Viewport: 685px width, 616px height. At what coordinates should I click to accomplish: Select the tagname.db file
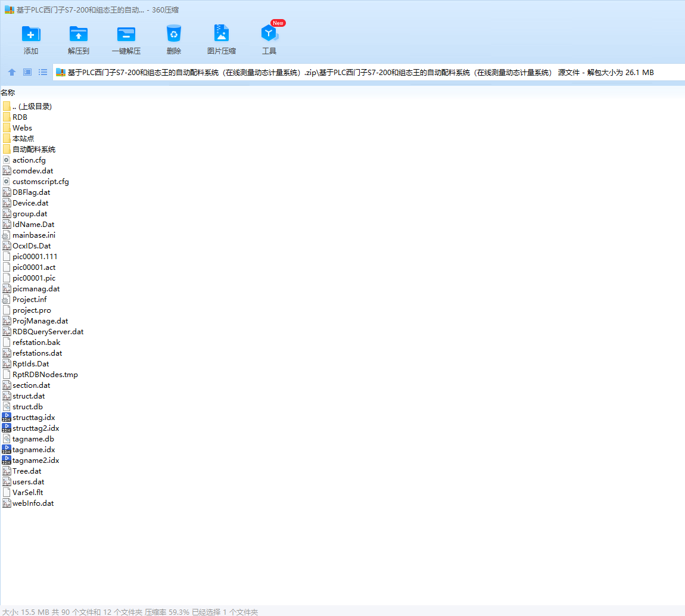tap(29, 439)
